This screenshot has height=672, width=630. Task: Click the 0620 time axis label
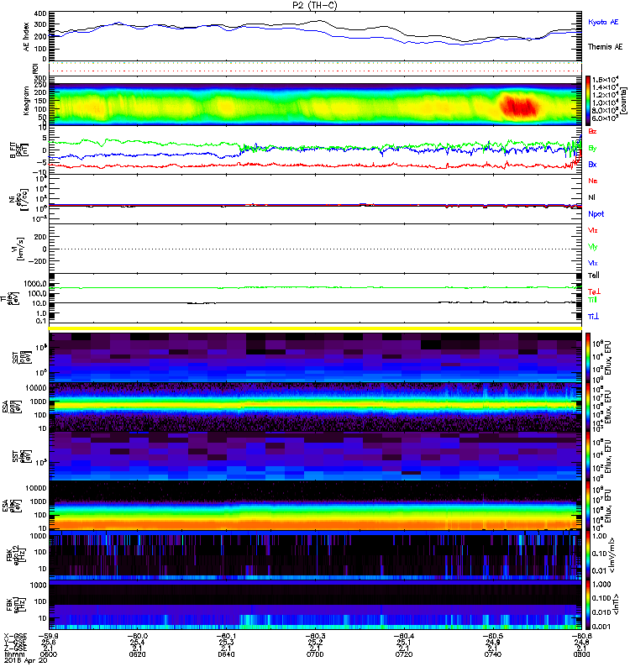[x=137, y=654]
